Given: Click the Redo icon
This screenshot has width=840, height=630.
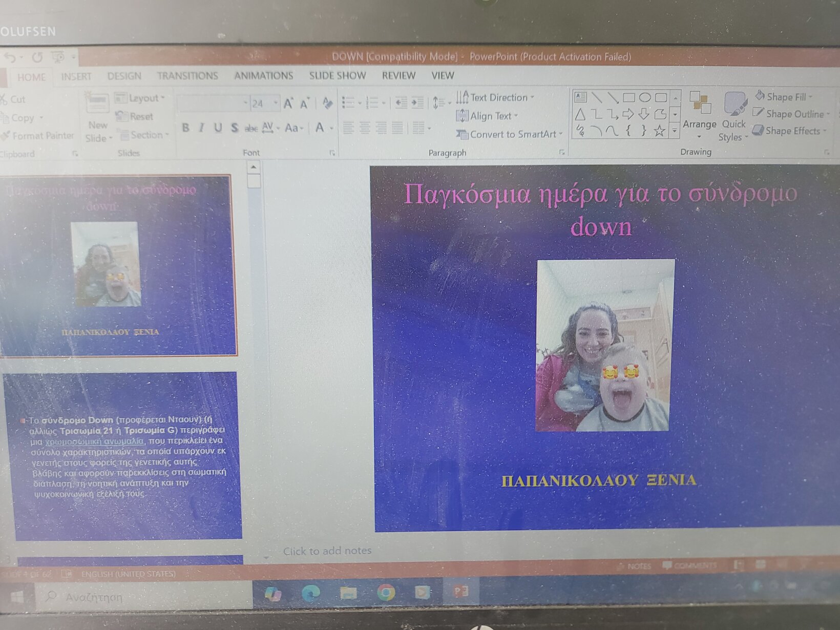Looking at the screenshot, I should (x=37, y=57).
